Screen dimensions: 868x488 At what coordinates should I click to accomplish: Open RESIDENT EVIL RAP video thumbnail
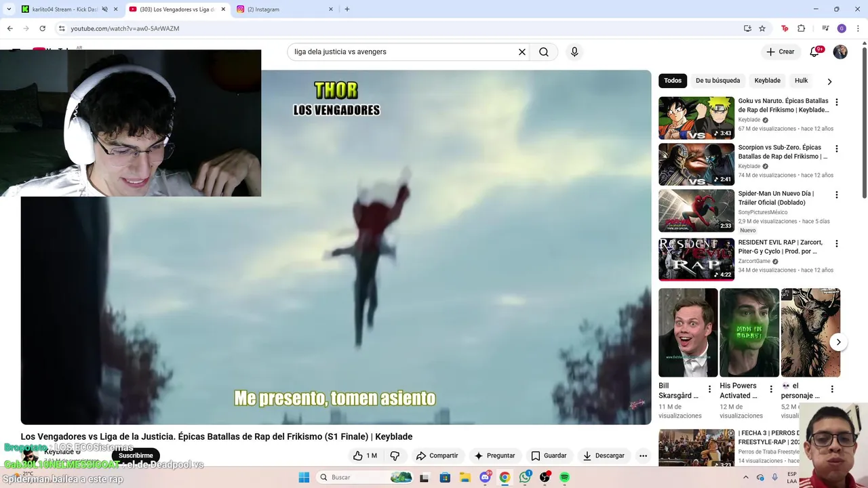tap(696, 259)
